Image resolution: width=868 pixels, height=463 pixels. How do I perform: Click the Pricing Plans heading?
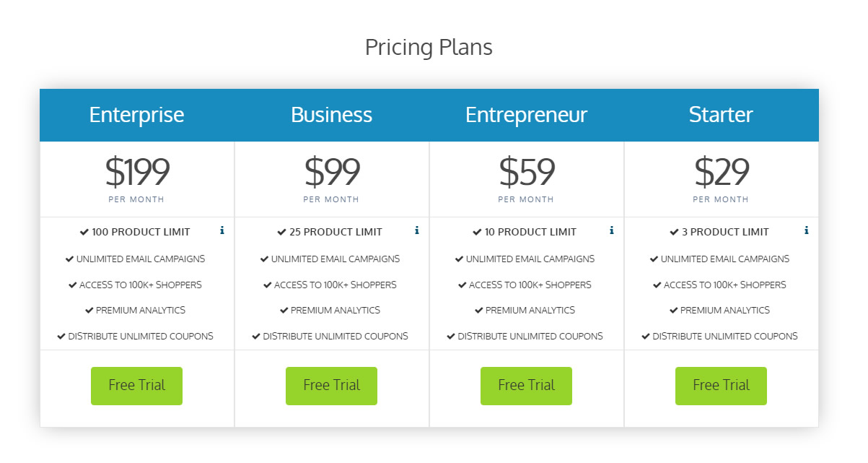(x=429, y=48)
